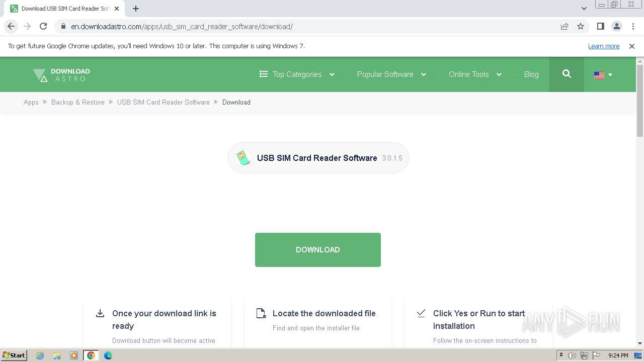
Task: Switch to Chrome in the taskbar
Action: [x=91, y=355]
